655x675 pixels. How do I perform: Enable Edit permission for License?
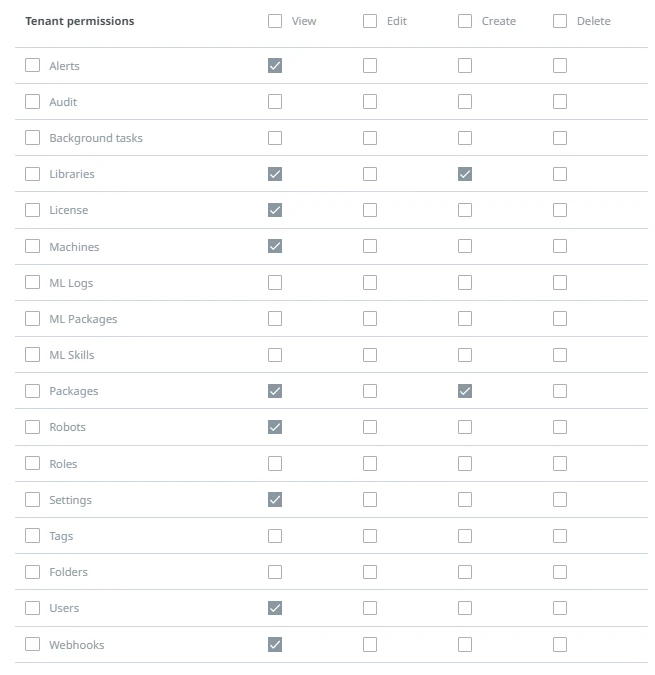point(370,210)
